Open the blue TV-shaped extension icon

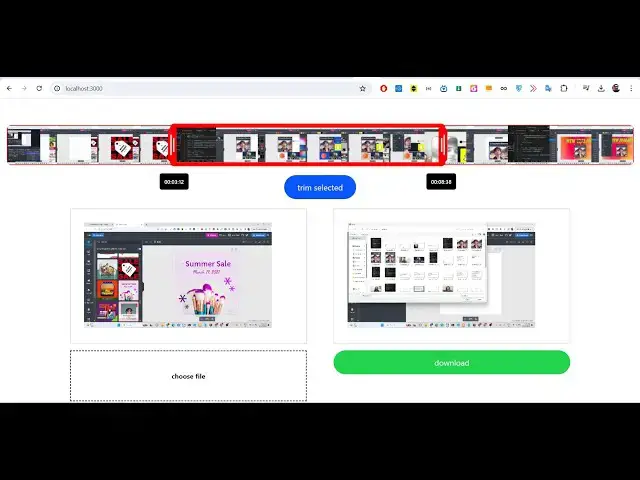[443, 88]
